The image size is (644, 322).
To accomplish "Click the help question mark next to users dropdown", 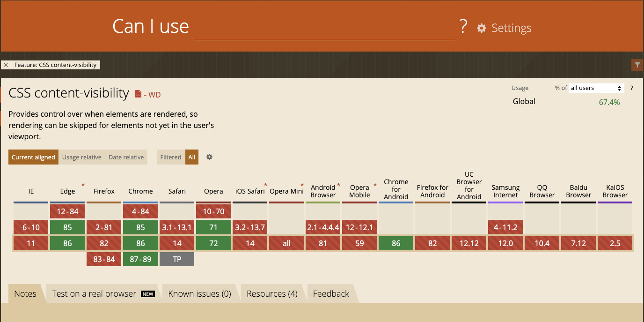I will tap(631, 88).
